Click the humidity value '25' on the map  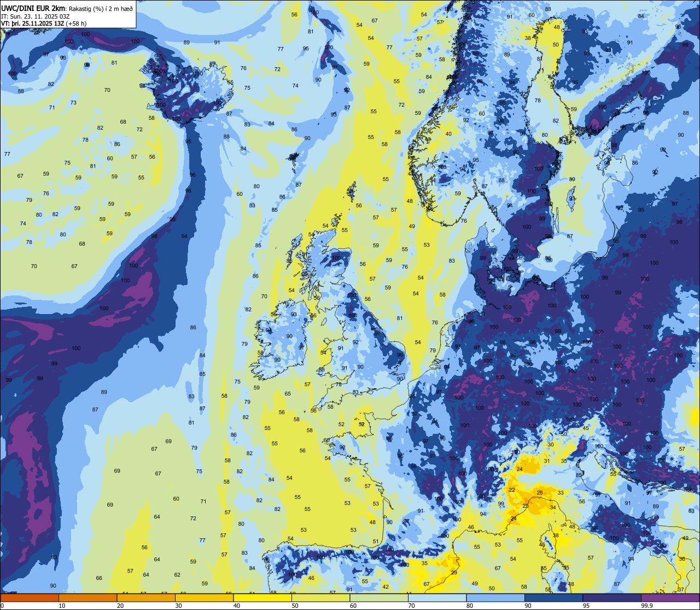540,493
